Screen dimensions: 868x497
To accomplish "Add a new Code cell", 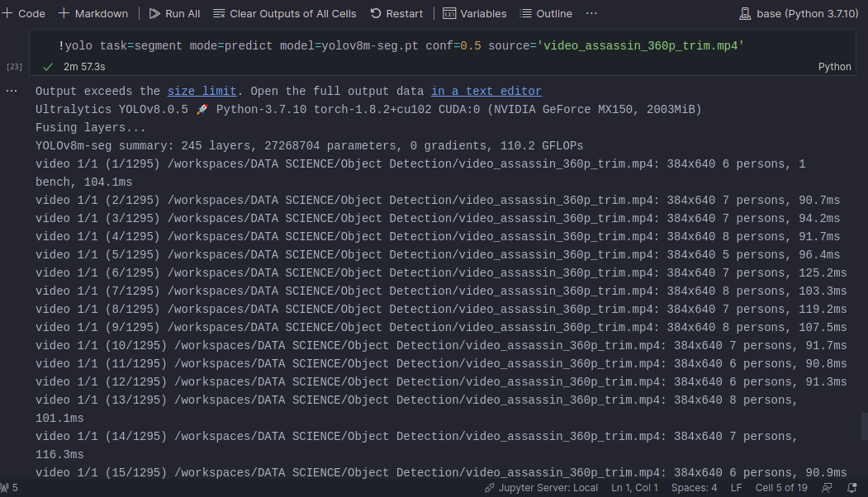I will [x=23, y=13].
